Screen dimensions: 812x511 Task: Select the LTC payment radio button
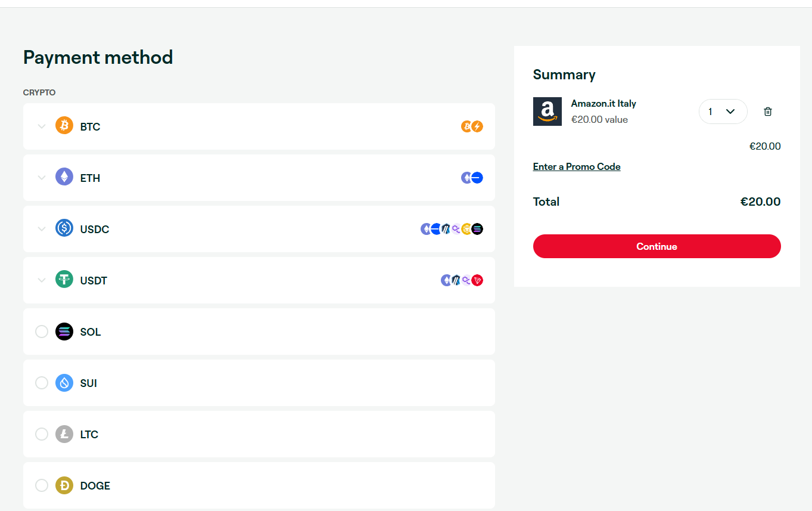coord(42,433)
